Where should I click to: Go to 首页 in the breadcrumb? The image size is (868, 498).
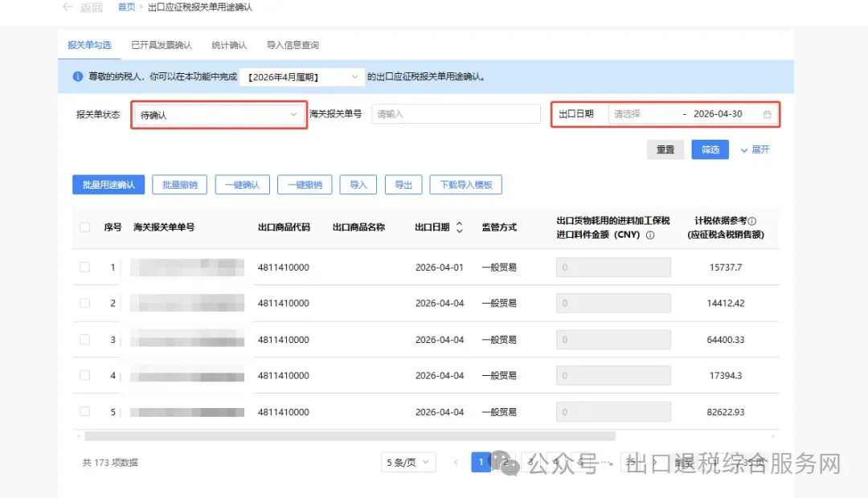[x=126, y=7]
